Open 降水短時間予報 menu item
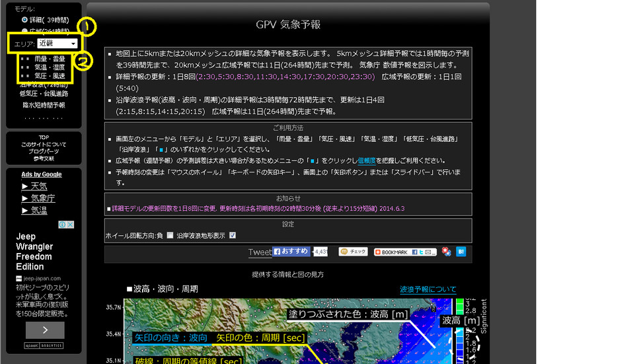641x364 pixels. [x=44, y=105]
